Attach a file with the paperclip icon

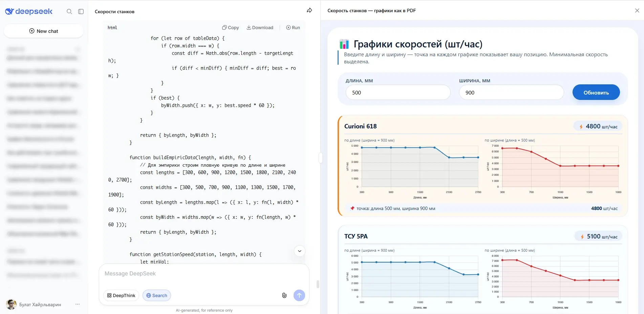click(x=284, y=295)
